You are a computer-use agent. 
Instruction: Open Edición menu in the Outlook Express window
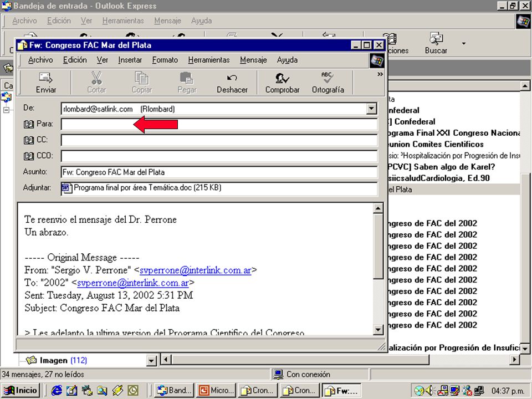coord(59,21)
